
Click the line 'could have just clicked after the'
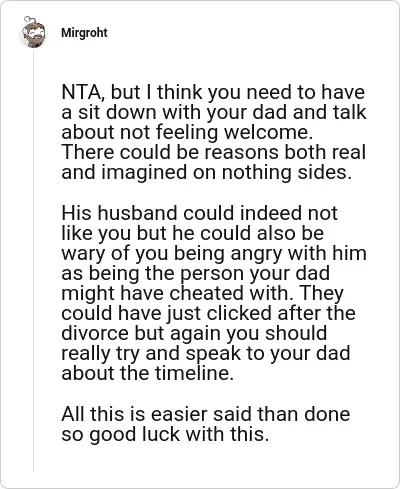tap(208, 313)
